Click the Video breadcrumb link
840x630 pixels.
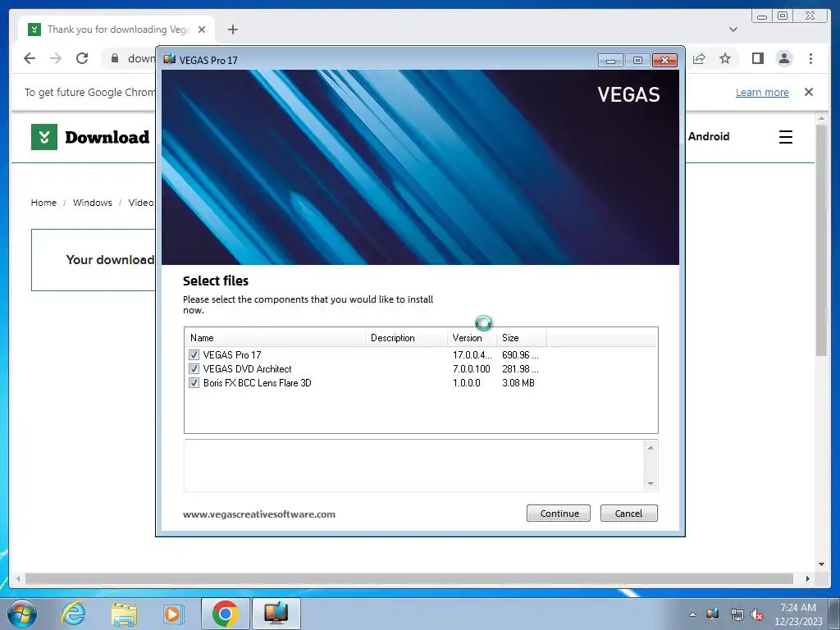click(141, 203)
